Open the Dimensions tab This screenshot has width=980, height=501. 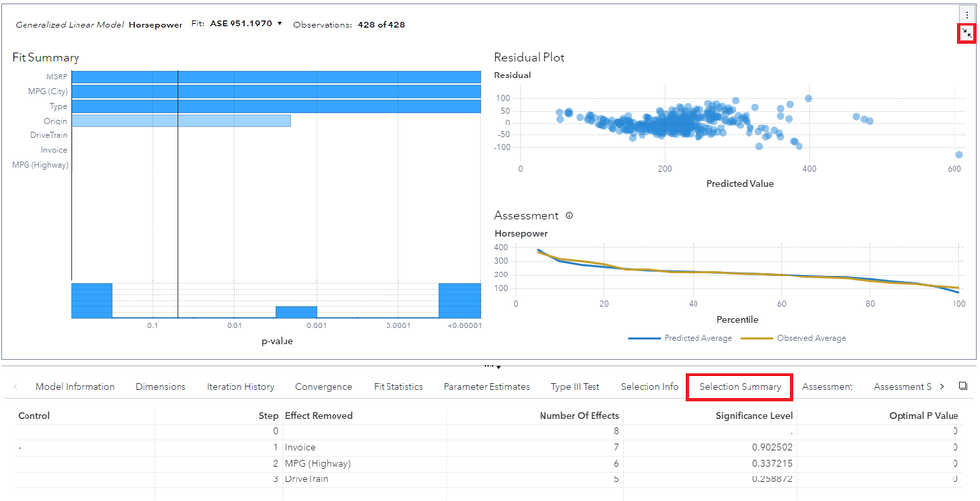click(161, 386)
